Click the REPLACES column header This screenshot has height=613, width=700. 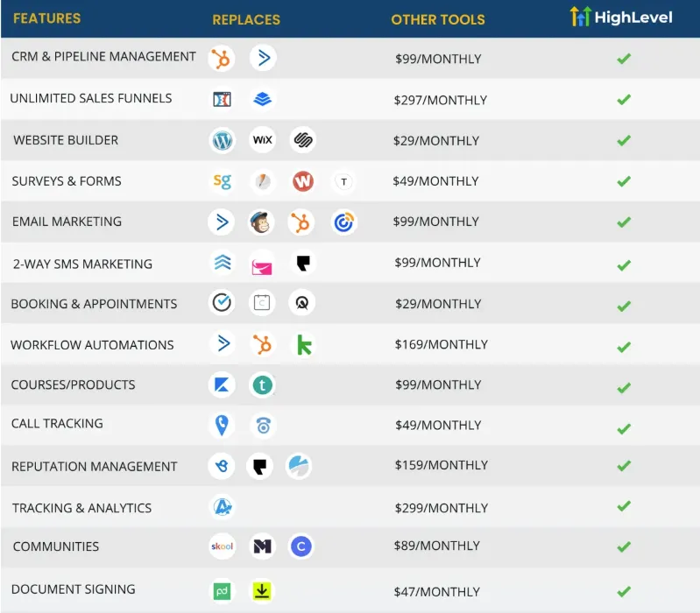coord(246,19)
